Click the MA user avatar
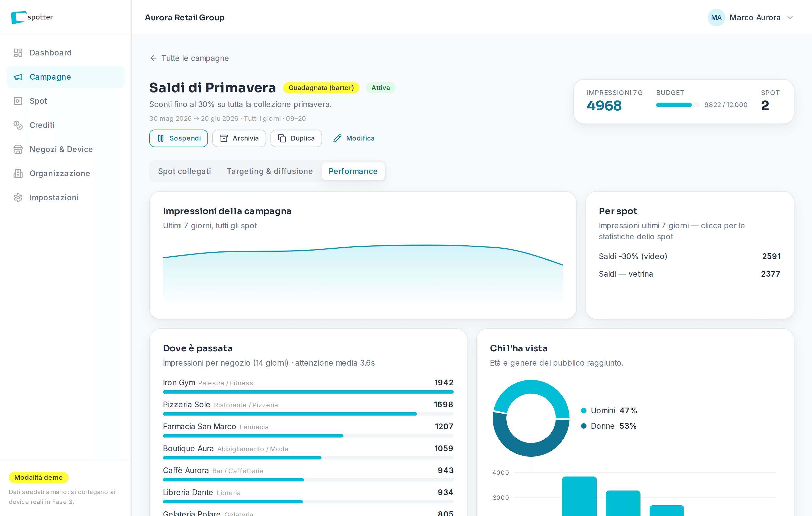The width and height of the screenshot is (812, 516). click(x=716, y=18)
